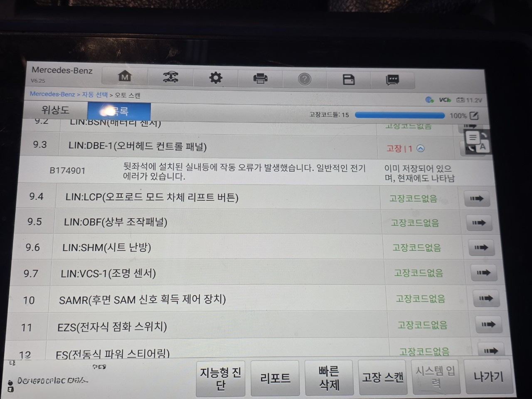This screenshot has height=399, width=532.
Task: Select the highlighted 목록 list tab
Action: pyautogui.click(x=119, y=111)
